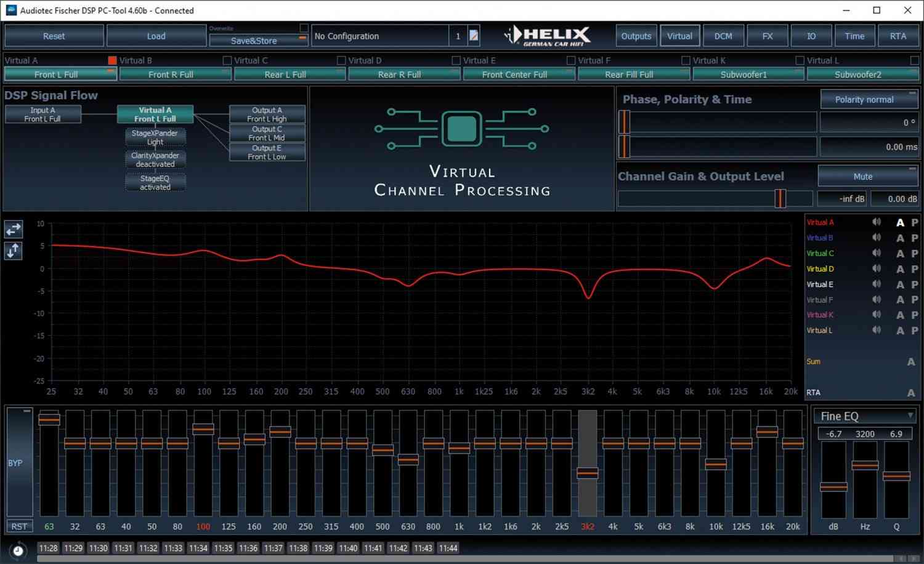Toggle amplitude 'A' for RTA curve
Screen dimensions: 924x564
tap(911, 393)
